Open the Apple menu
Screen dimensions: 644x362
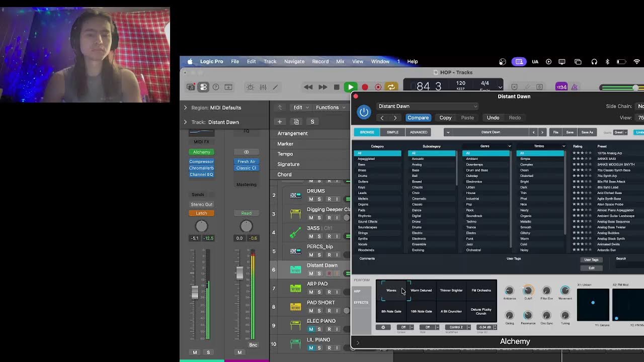pos(190,61)
